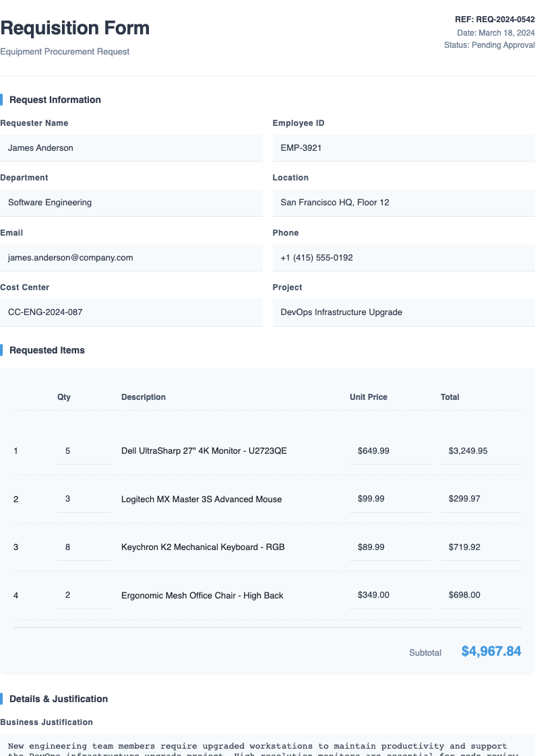Viewport: 535px width, 756px height.
Task: Click inside the Business Justification text area
Action: point(267,747)
